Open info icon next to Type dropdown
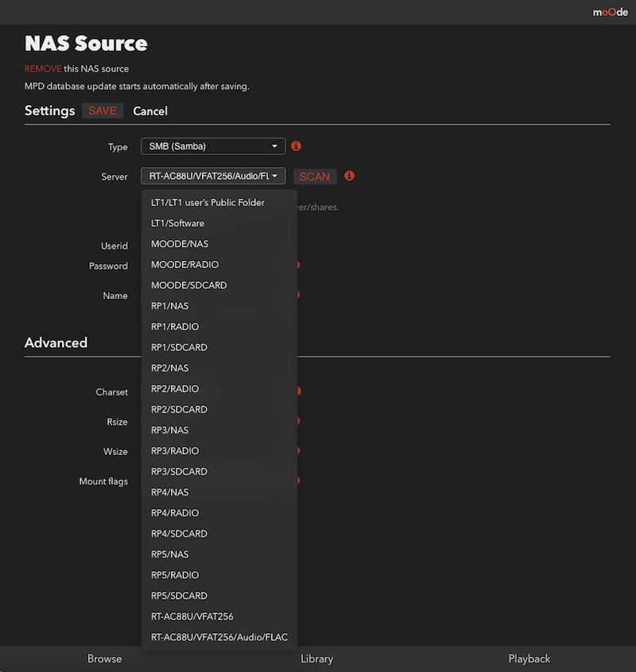Image resolution: width=636 pixels, height=672 pixels. [297, 146]
